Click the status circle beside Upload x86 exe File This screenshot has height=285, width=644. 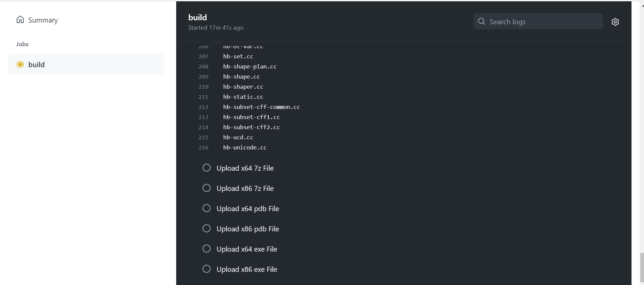point(206,268)
